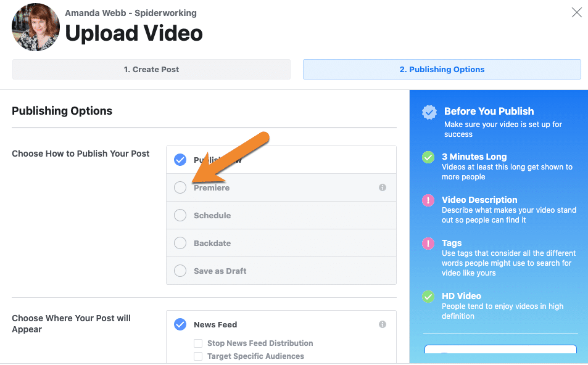The image size is (588, 365).
Task: Click the green check next to HD Video
Action: click(428, 297)
